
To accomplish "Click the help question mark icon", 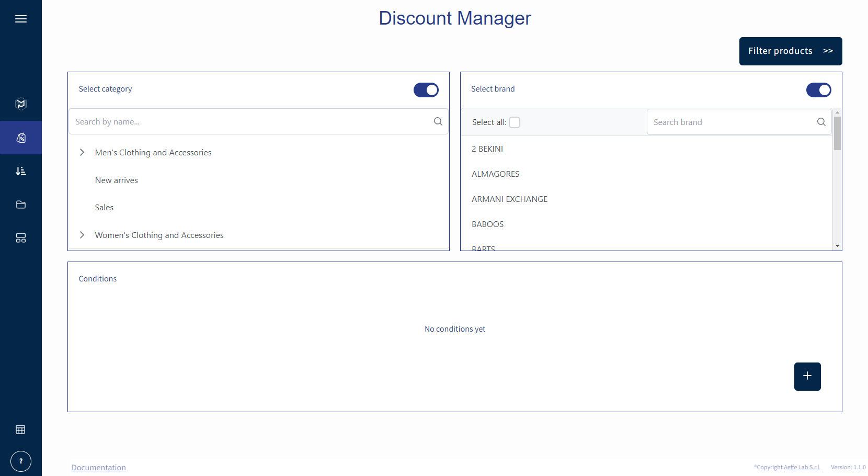I will (x=21, y=461).
